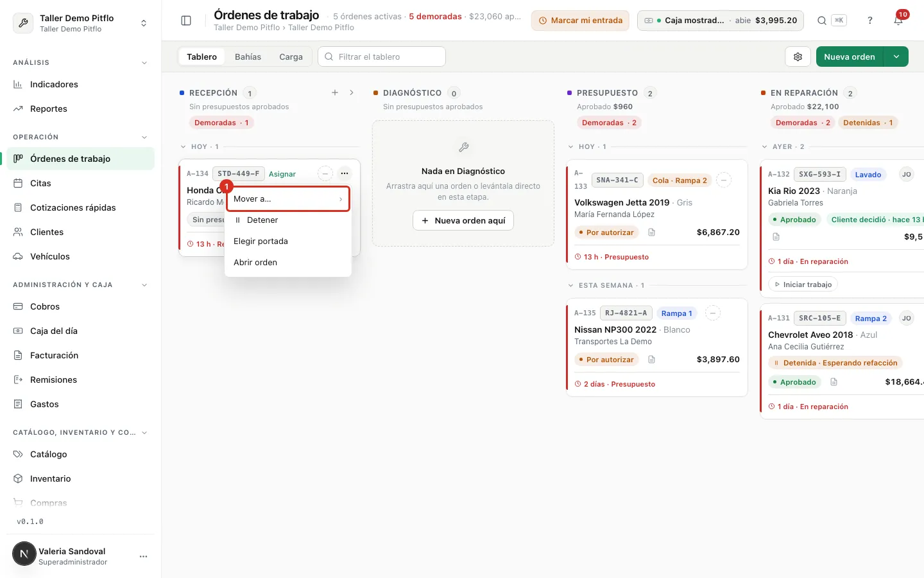
Task: Open the Nueva orden dropdown arrow
Action: (896, 57)
